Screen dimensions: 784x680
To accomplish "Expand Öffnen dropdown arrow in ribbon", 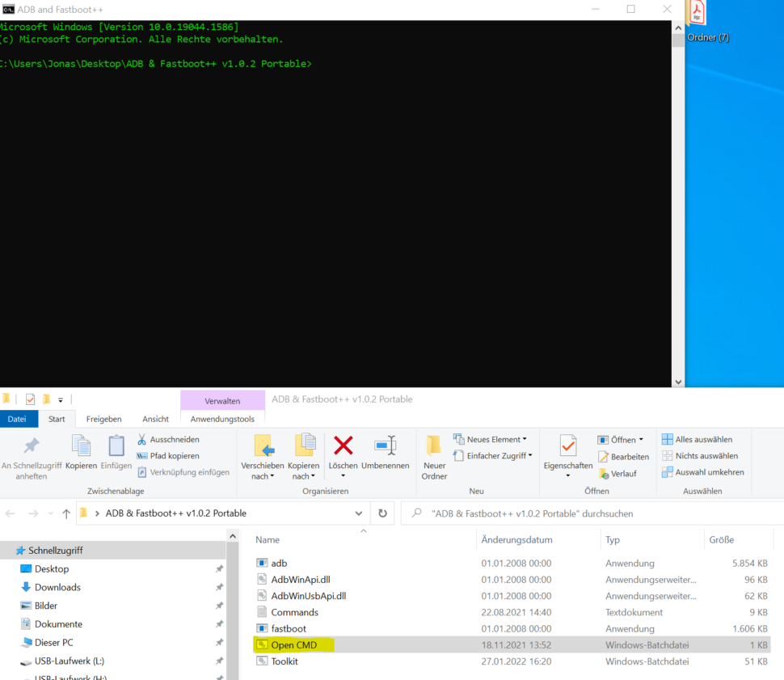I will pos(641,439).
